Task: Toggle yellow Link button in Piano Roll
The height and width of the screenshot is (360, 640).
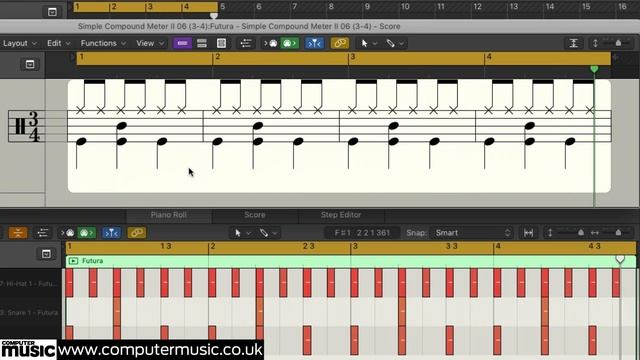Action: (137, 233)
